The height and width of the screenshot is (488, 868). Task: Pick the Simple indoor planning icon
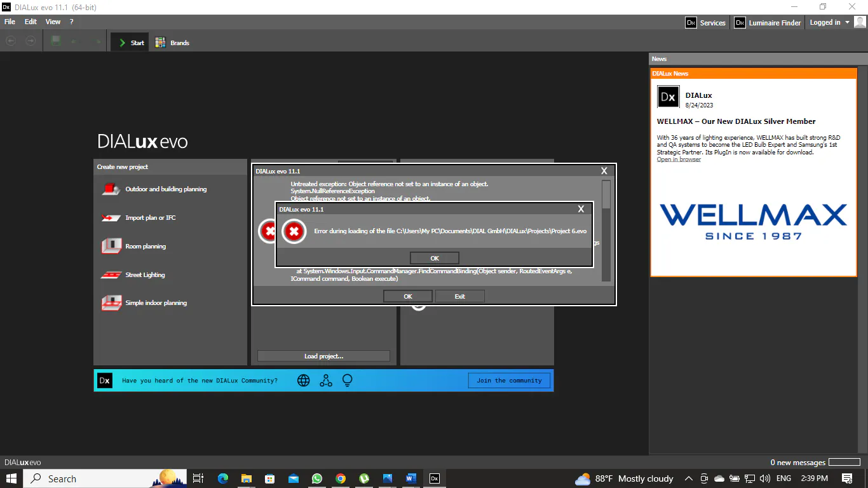(x=111, y=303)
